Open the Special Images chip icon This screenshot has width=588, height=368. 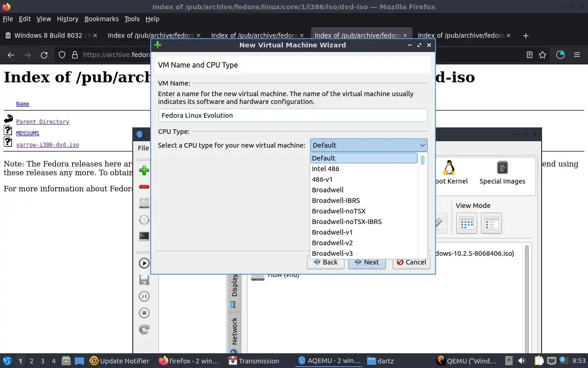pos(502,167)
